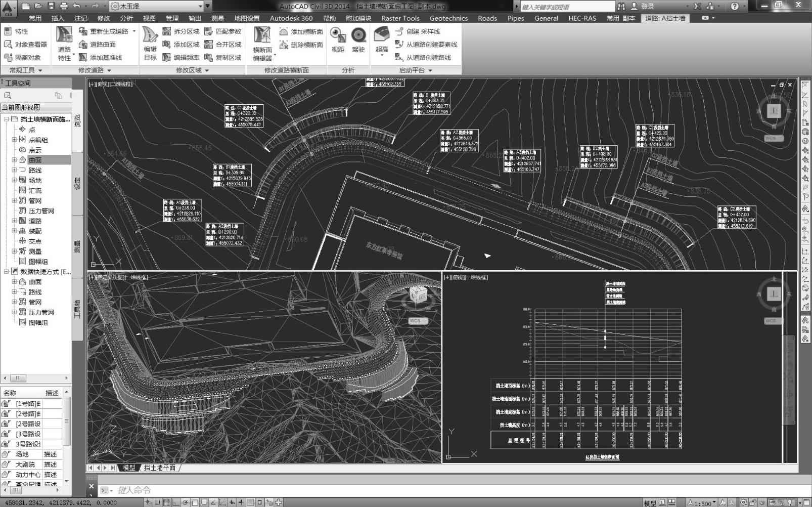Open the 木玉泽 workspace dropdown

pos(157,6)
